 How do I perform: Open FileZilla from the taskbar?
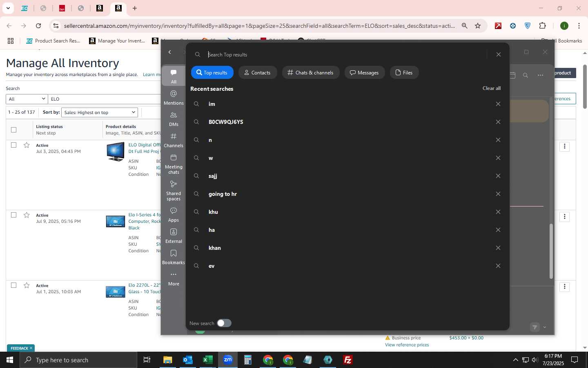[348, 360]
